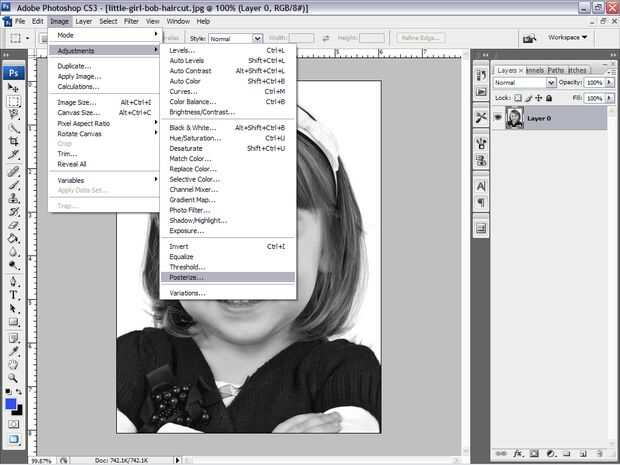Select the Eraser tool

click(x=13, y=225)
